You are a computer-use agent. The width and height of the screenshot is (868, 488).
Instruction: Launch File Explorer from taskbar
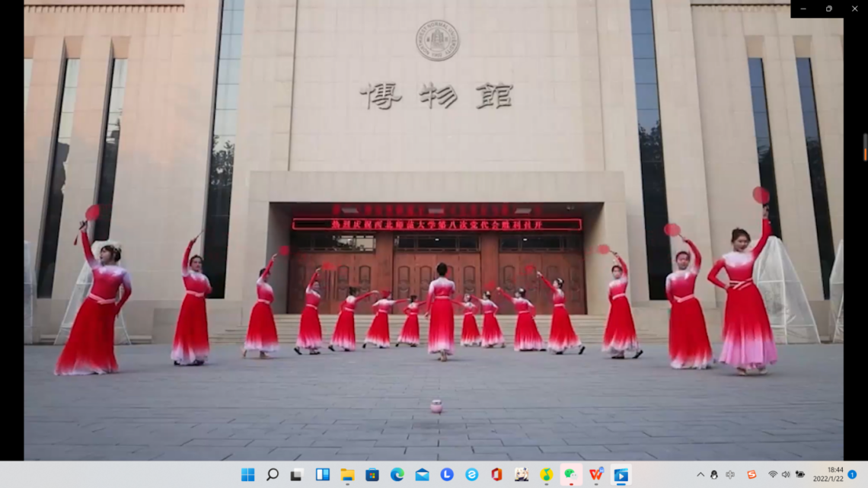[x=347, y=475]
